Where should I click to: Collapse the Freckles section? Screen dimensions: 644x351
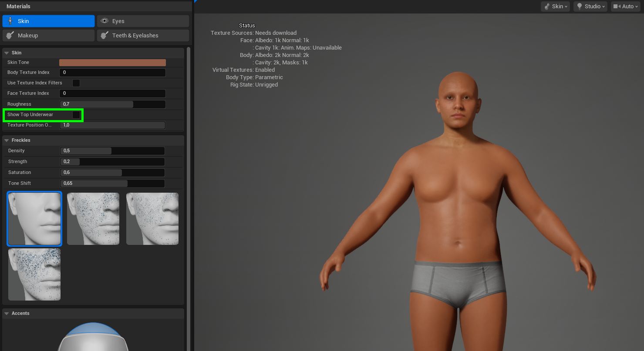pos(7,140)
